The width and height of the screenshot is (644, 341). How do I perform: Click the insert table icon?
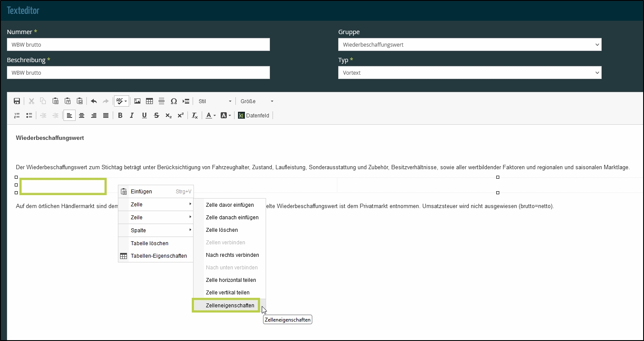click(x=149, y=101)
